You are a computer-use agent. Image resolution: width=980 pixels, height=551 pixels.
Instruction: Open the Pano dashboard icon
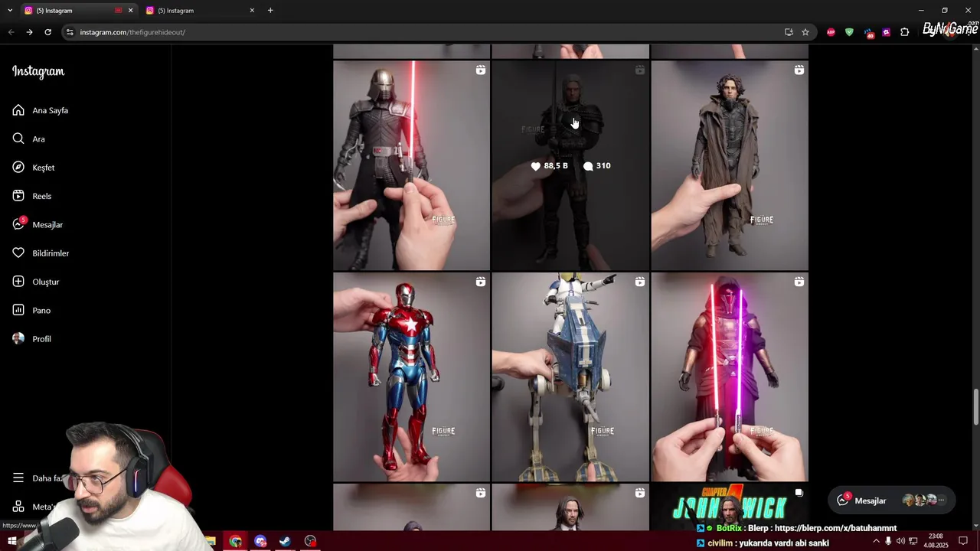[x=18, y=310]
